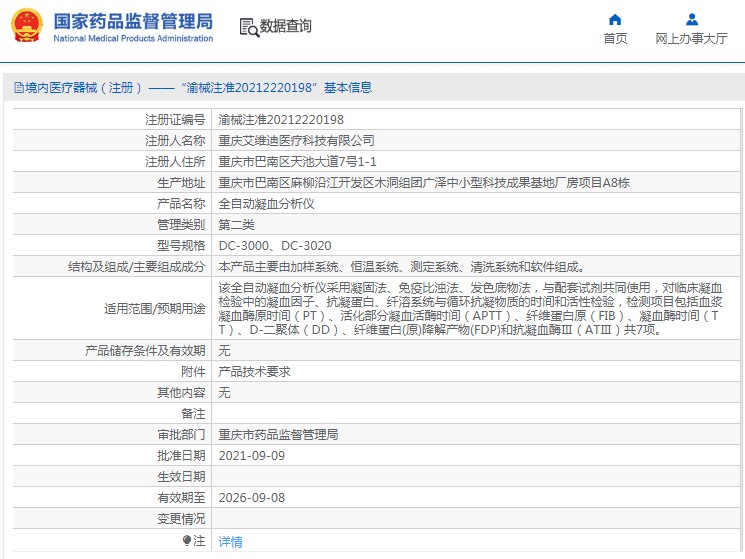745x559 pixels.
Task: Click the 生产地址 row label
Action: (181, 182)
